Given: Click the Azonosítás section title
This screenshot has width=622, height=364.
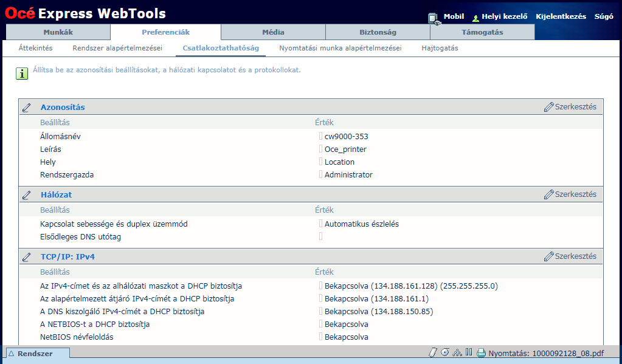Looking at the screenshot, I should [63, 108].
